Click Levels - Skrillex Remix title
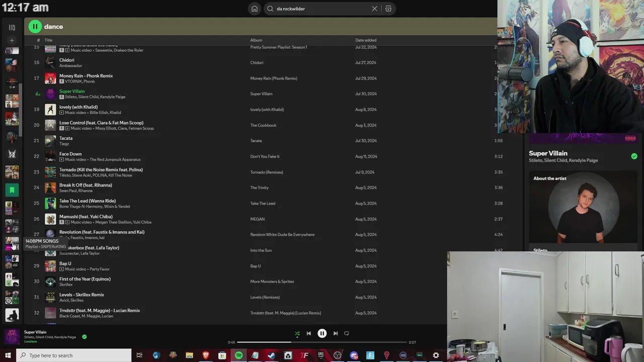644x362 pixels. click(x=82, y=295)
